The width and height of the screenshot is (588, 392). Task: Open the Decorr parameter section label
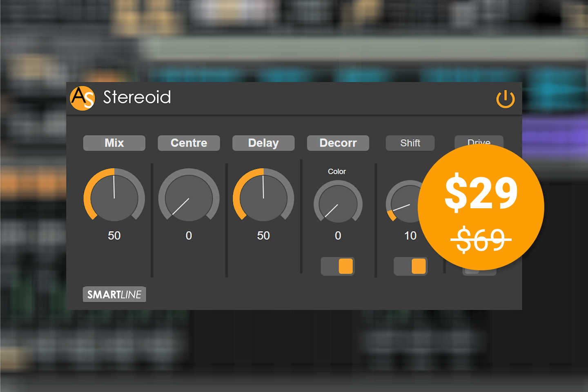(338, 143)
